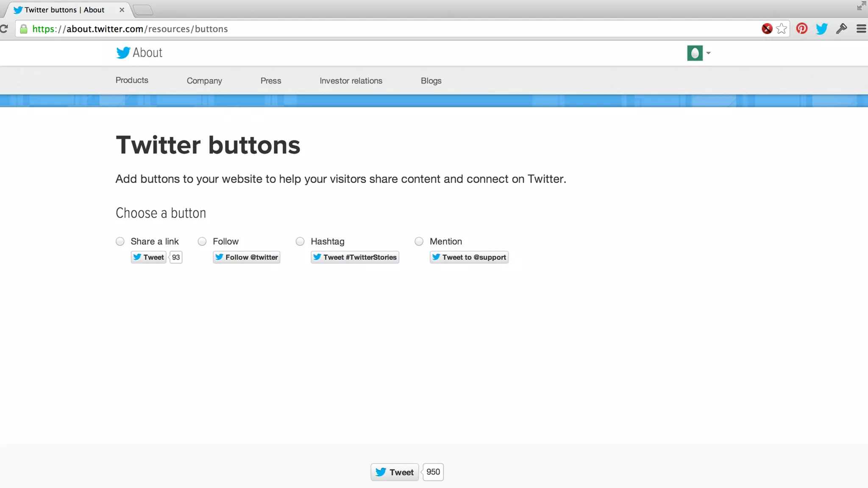
Task: Click the Tweet to @support button
Action: (469, 257)
